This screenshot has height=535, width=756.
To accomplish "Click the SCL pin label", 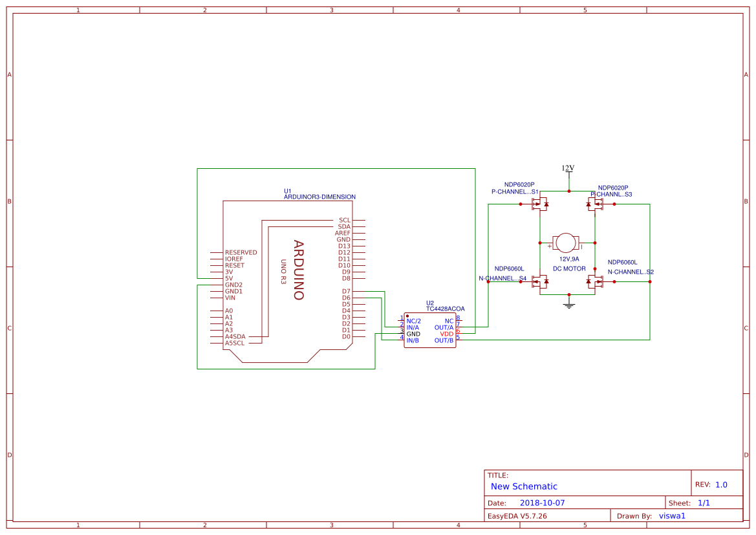I will point(345,220).
